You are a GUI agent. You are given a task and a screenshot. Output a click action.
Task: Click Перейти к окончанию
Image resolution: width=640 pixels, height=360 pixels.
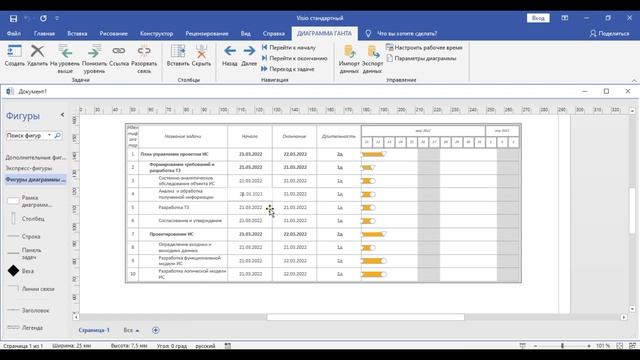[x=294, y=58]
